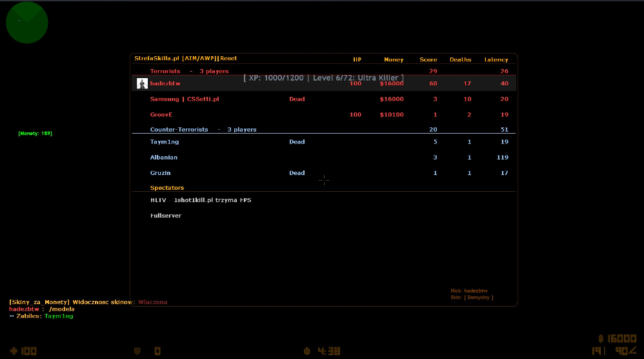This screenshot has width=644, height=359.
Task: Click the health cross icon
Action: tap(14, 351)
